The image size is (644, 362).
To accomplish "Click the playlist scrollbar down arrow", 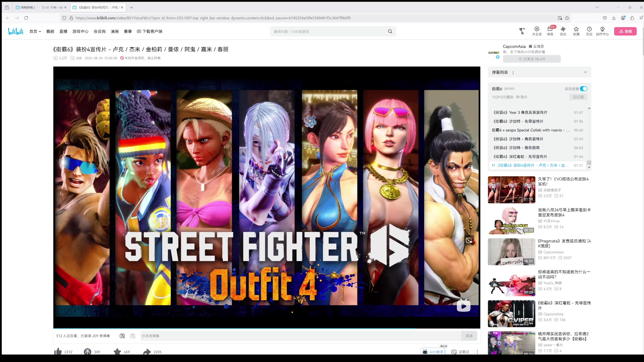I will pos(589,167).
